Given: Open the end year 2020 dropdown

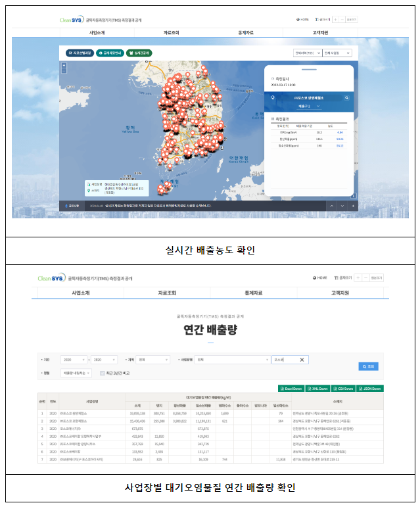Looking at the screenshot, I should pyautogui.click(x=105, y=360).
